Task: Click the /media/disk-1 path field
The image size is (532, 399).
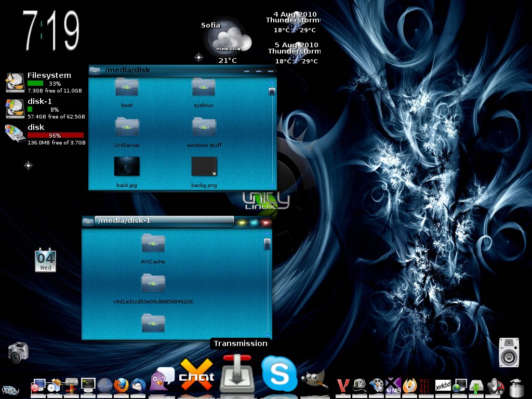Action: (164, 221)
